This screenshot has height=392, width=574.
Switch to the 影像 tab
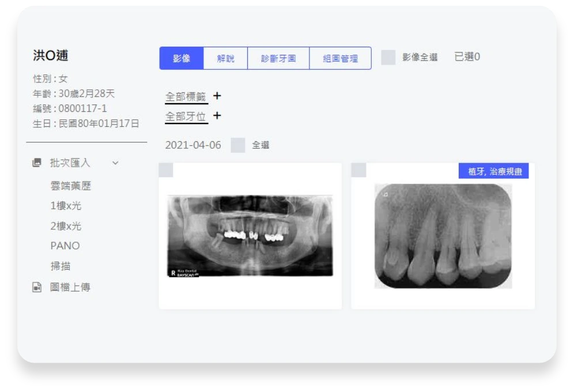point(182,58)
